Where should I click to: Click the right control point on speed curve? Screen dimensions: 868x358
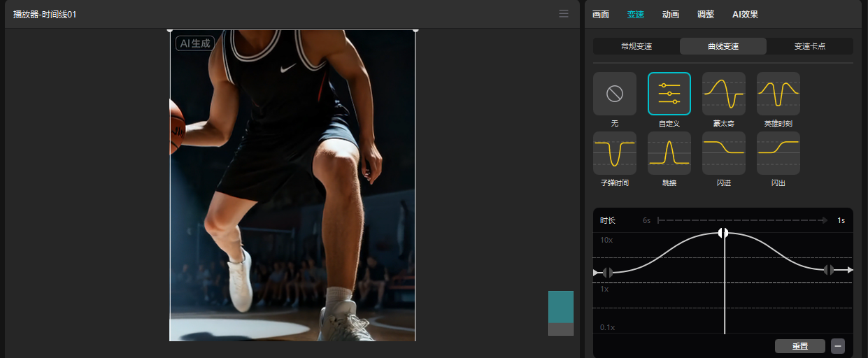pos(829,270)
